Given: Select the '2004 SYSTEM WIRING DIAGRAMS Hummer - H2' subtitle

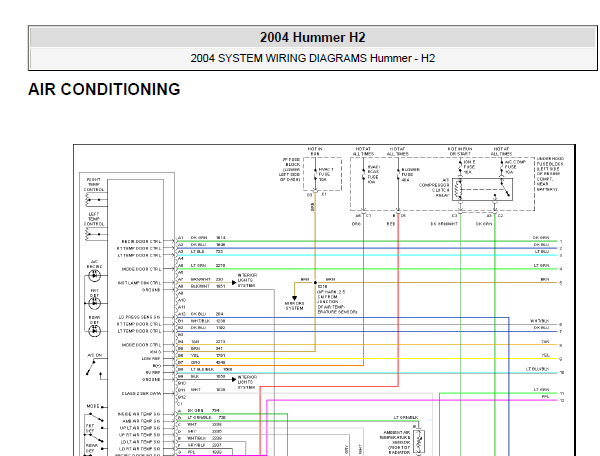Looking at the screenshot, I should 313,58.
